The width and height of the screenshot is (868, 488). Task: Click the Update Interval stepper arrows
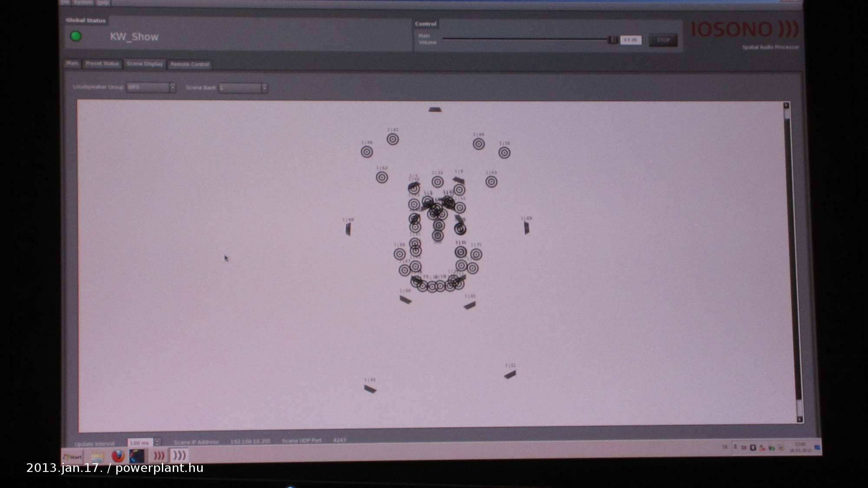(x=158, y=442)
